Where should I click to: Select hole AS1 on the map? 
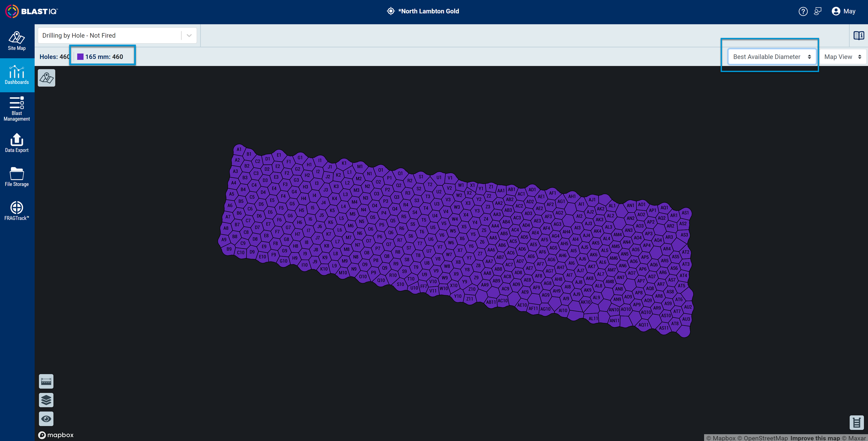pos(685,213)
